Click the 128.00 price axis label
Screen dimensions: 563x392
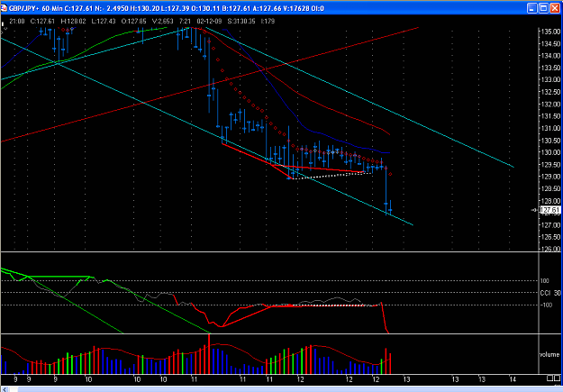click(x=550, y=201)
